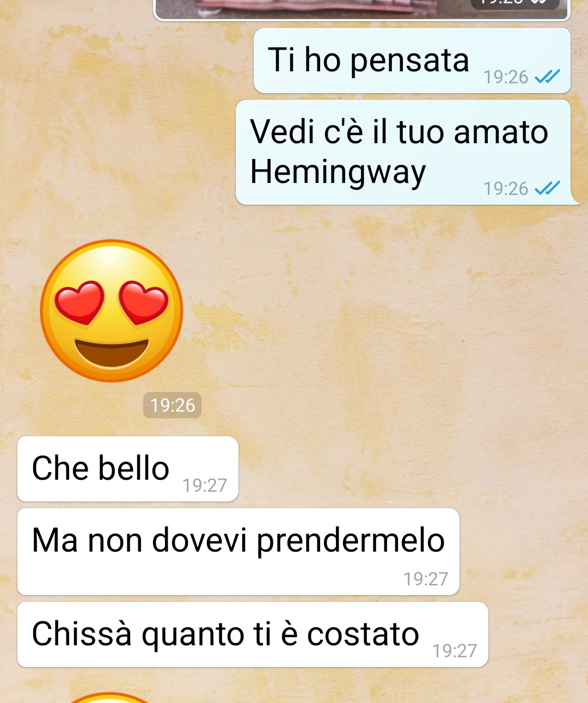588x703 pixels.
Task: Click 19:26 time on the Hemingway message
Action: [506, 188]
